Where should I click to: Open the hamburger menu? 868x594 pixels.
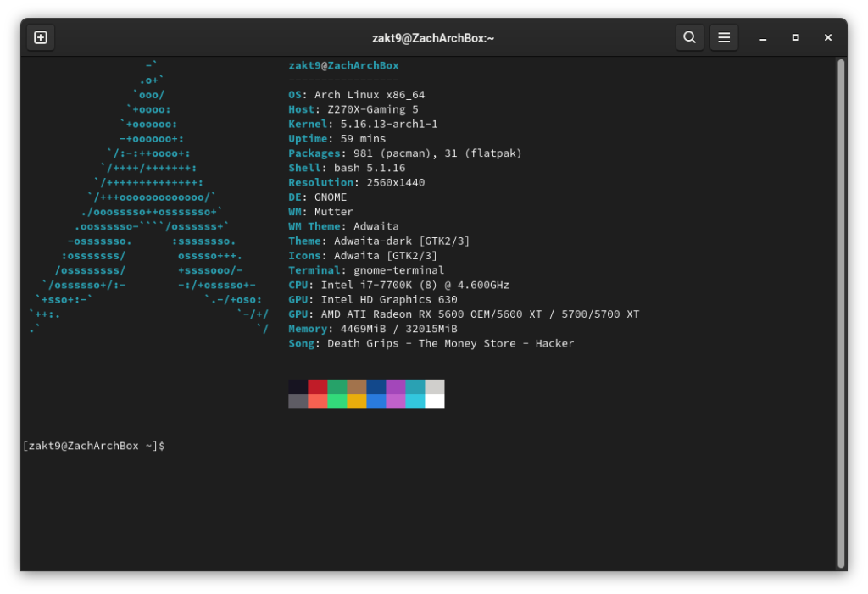pyautogui.click(x=724, y=37)
